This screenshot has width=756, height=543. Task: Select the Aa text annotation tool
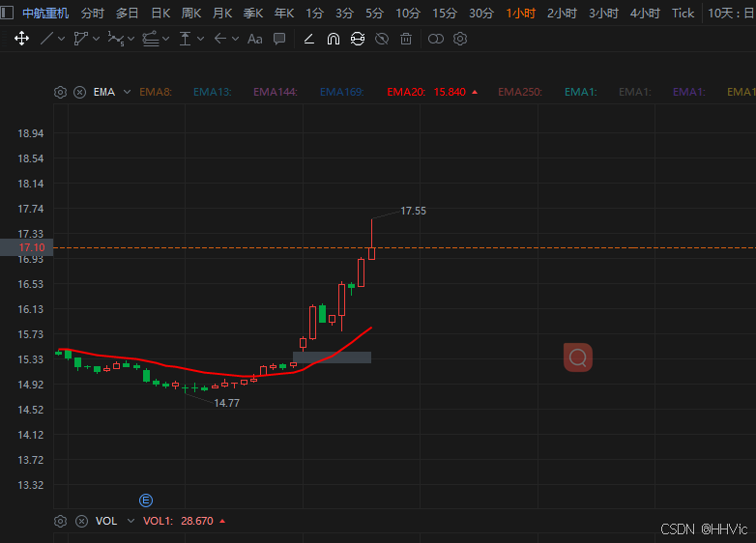coord(254,39)
